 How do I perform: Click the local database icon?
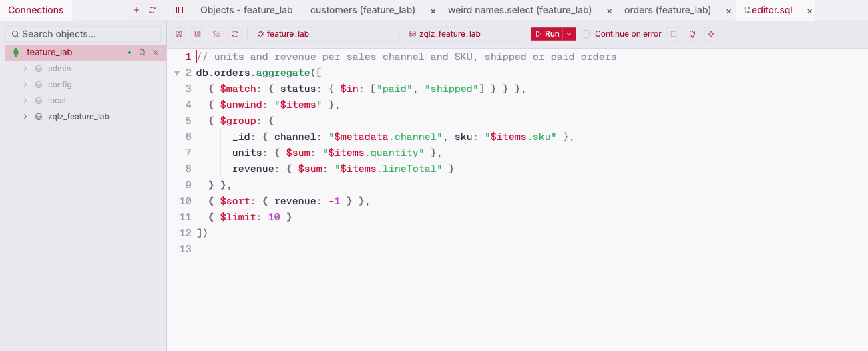point(39,101)
